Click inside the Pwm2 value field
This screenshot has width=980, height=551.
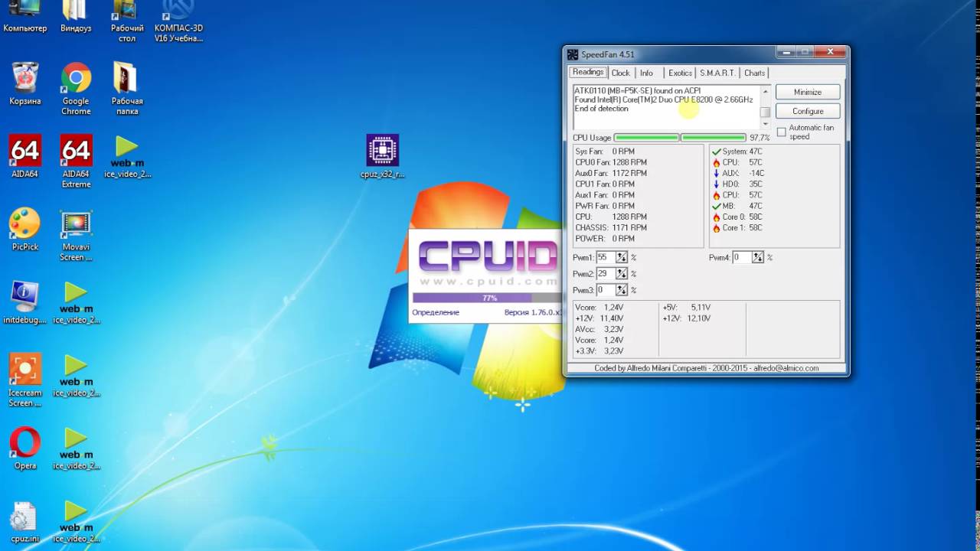606,273
